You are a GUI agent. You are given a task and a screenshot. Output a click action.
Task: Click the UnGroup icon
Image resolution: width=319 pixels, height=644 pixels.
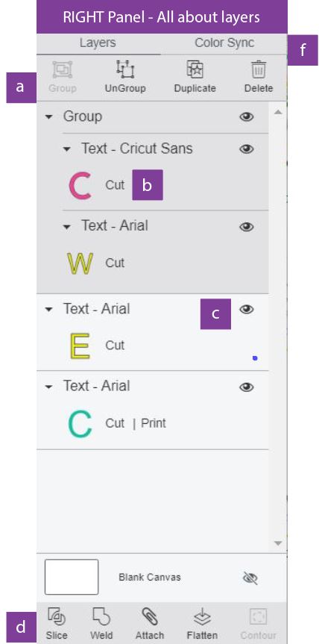point(125,70)
